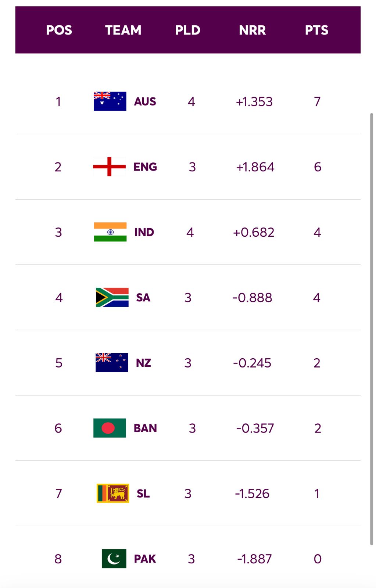Click the South Africa flag icon

point(112,297)
